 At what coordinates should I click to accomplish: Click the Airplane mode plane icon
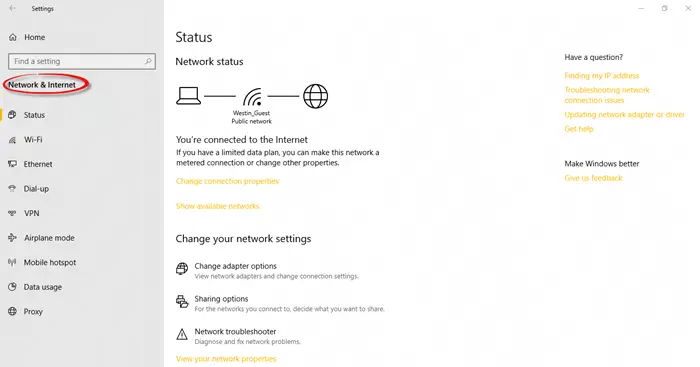click(12, 238)
